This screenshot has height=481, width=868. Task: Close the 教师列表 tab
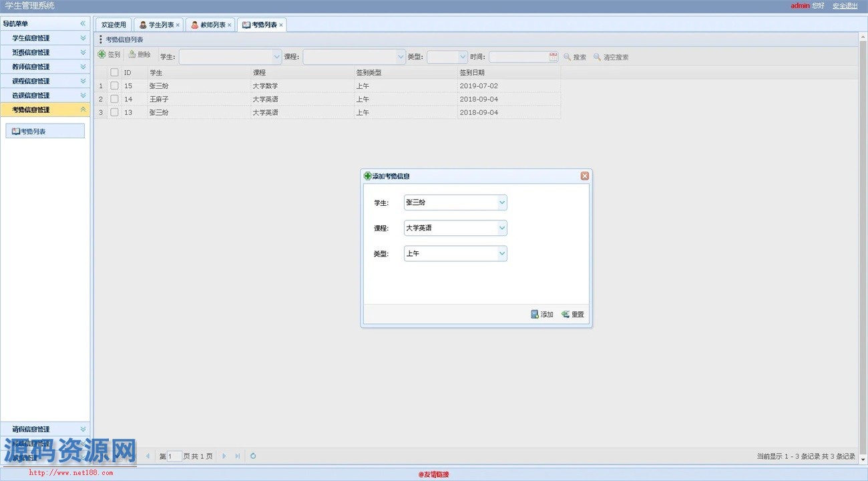pyautogui.click(x=230, y=25)
